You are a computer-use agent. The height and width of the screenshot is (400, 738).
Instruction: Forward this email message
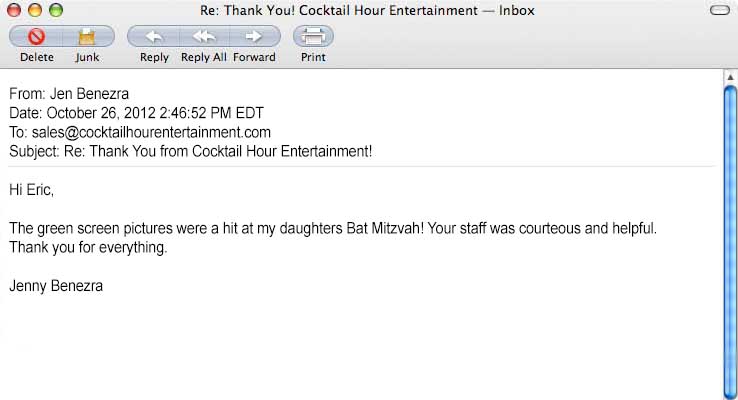(254, 37)
